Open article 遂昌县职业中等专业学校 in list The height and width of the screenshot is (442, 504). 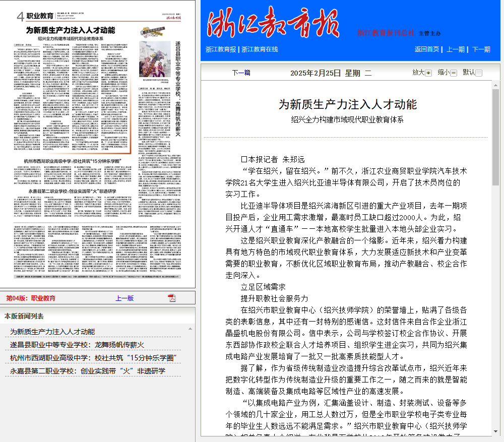coord(77,345)
